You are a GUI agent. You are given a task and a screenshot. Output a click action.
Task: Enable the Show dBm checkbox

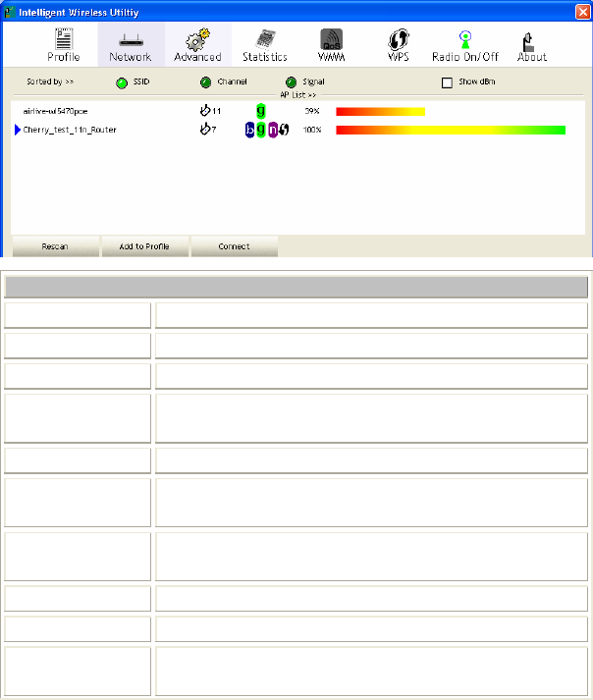point(447,82)
